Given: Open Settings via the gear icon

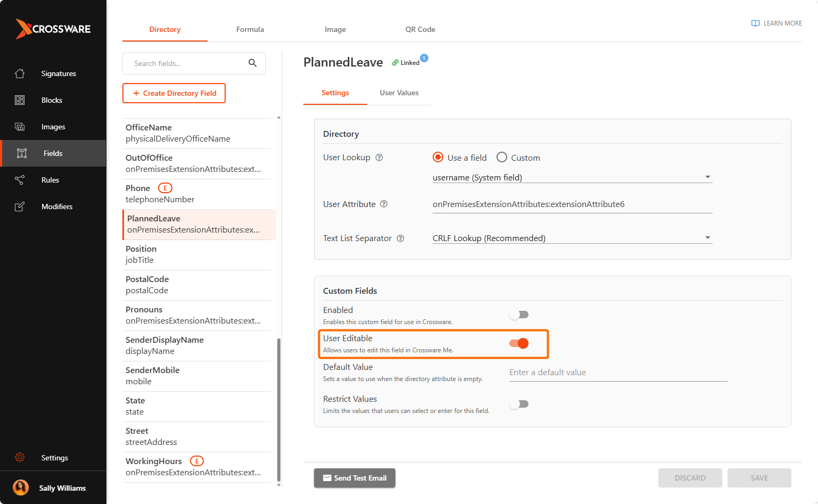Looking at the screenshot, I should 20,458.
